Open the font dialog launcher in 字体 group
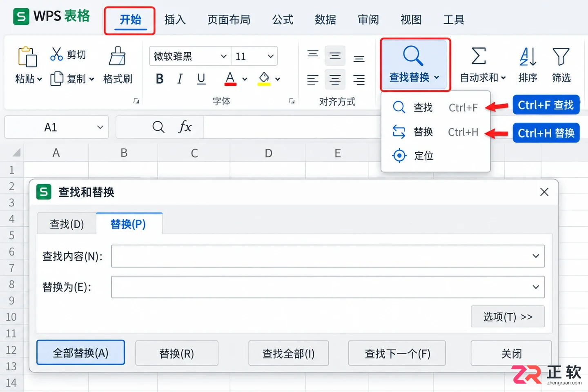This screenshot has height=392, width=588. [x=292, y=101]
